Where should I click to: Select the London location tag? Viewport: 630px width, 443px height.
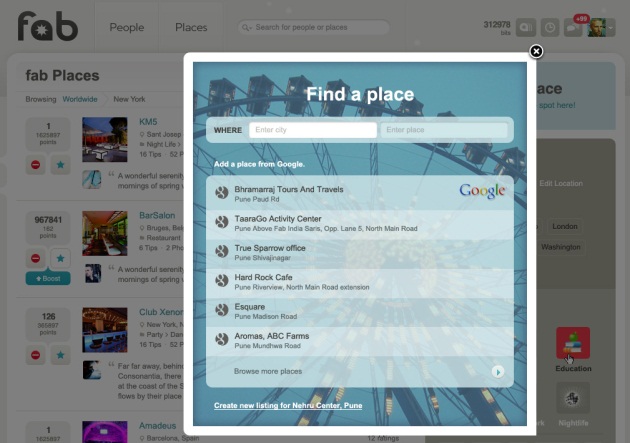coord(565,227)
